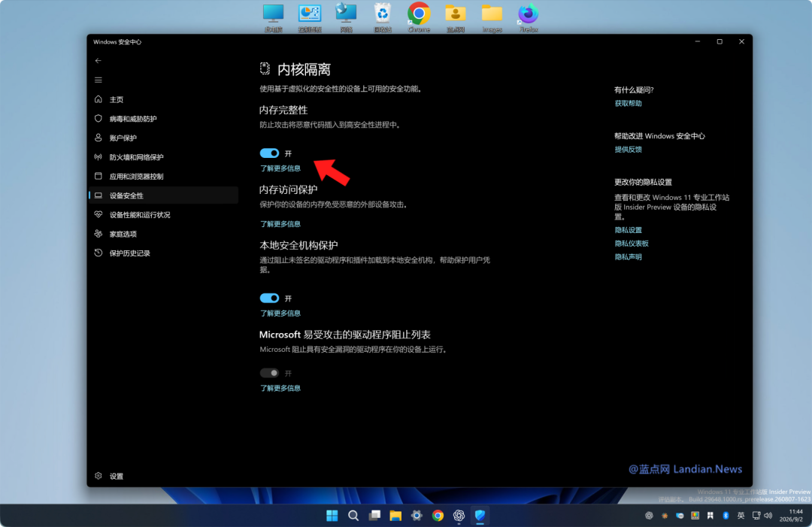This screenshot has width=812, height=527.
Task: Click the 设置 gear icon
Action: point(98,476)
